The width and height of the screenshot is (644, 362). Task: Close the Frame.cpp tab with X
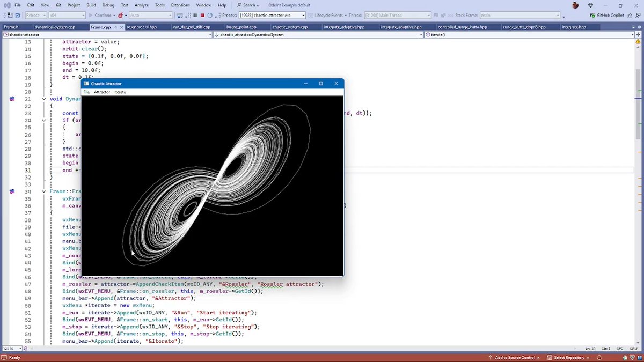[122, 27]
